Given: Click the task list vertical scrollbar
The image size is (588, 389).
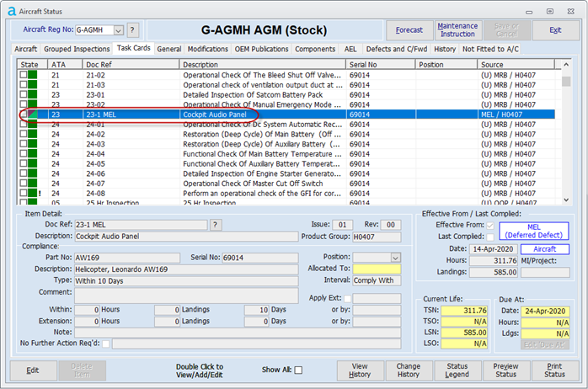Looking at the screenshot, I should [x=567, y=135].
